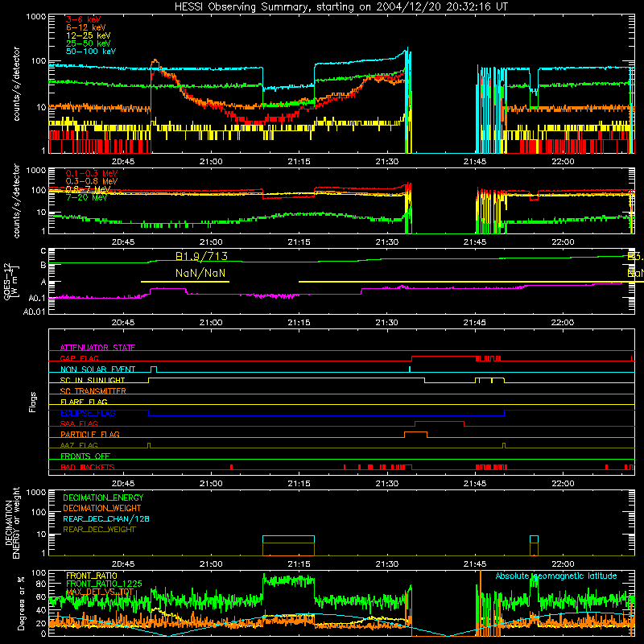Click the DECIMATION_ENERGY legend label
644x644 pixels.
click(103, 497)
